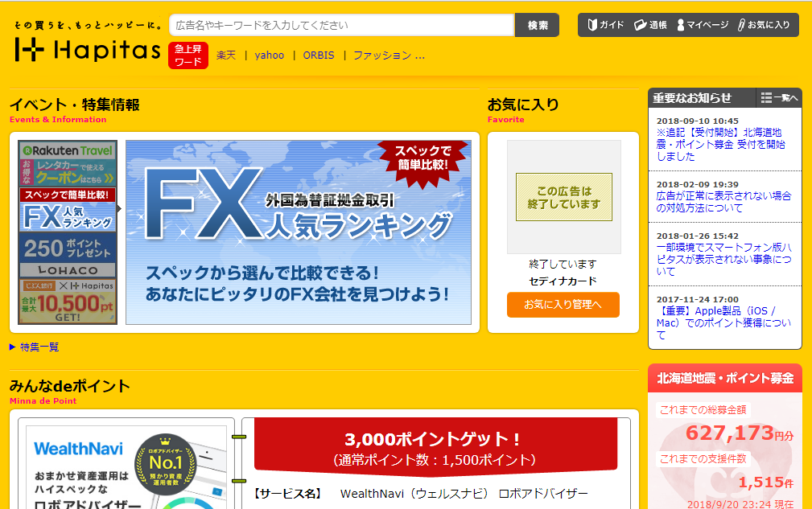This screenshot has height=509, width=812.
Task: Click the 627,173円分 donation total
Action: [x=739, y=433]
